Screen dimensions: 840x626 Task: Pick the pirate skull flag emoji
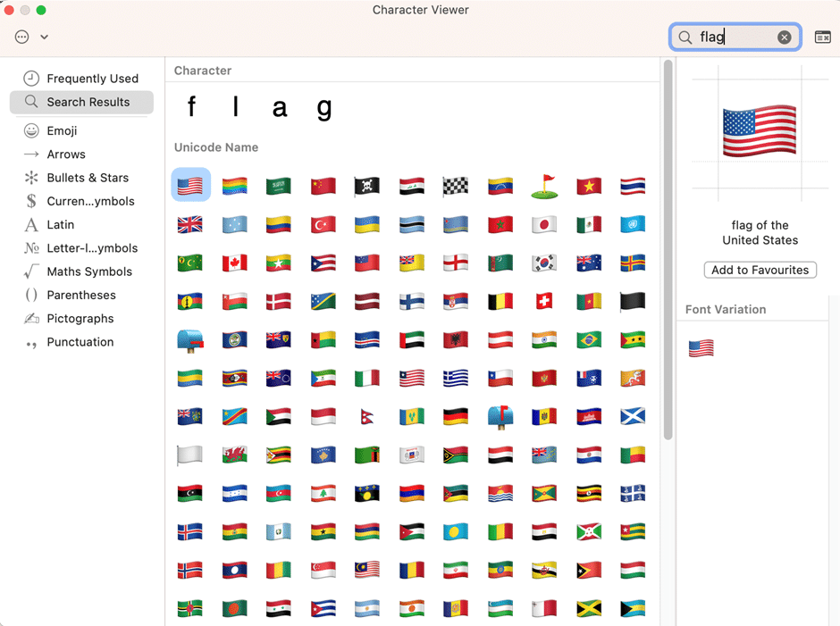click(367, 186)
